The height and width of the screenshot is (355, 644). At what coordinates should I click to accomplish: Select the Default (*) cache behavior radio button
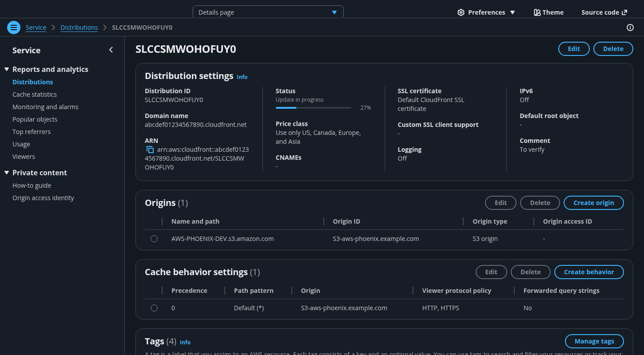[154, 308]
